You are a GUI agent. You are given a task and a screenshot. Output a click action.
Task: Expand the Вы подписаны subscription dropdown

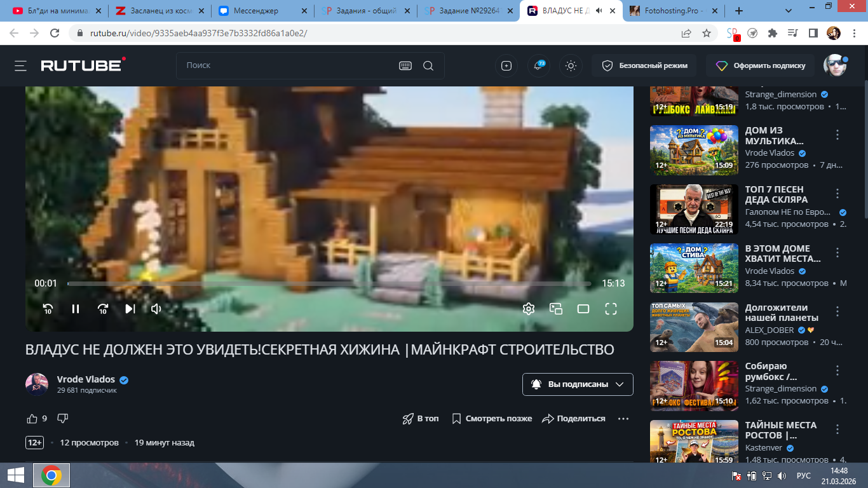click(578, 384)
